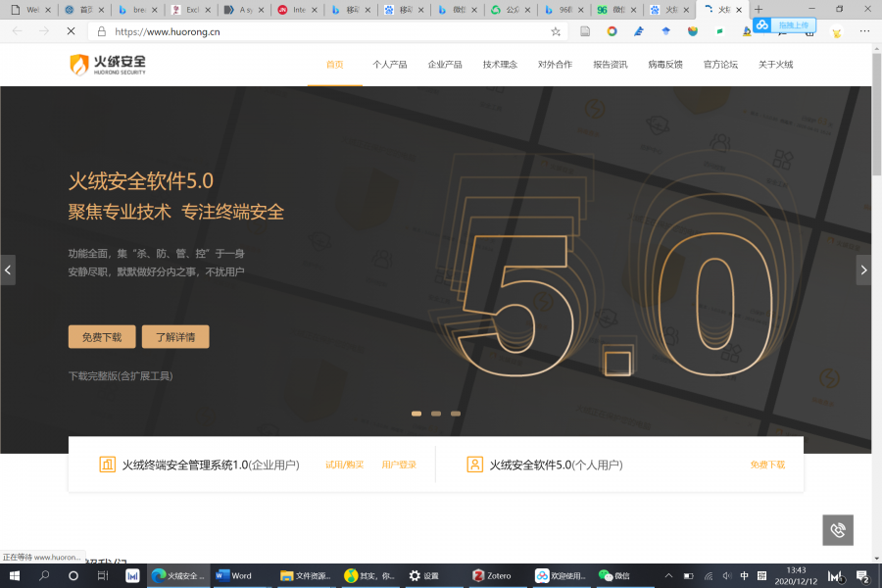Show hidden system tray icons

pyautogui.click(x=668, y=575)
